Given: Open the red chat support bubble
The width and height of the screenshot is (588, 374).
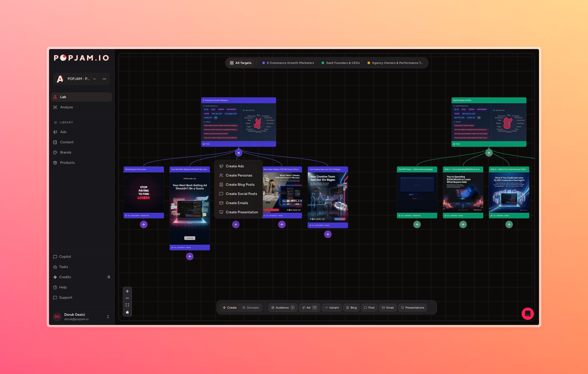Looking at the screenshot, I should point(527,314).
